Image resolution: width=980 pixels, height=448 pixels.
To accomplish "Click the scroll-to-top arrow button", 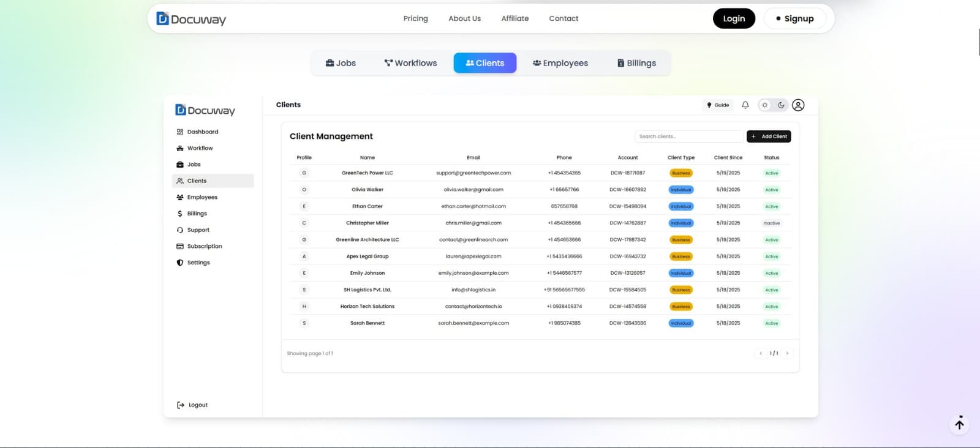I will tap(960, 424).
